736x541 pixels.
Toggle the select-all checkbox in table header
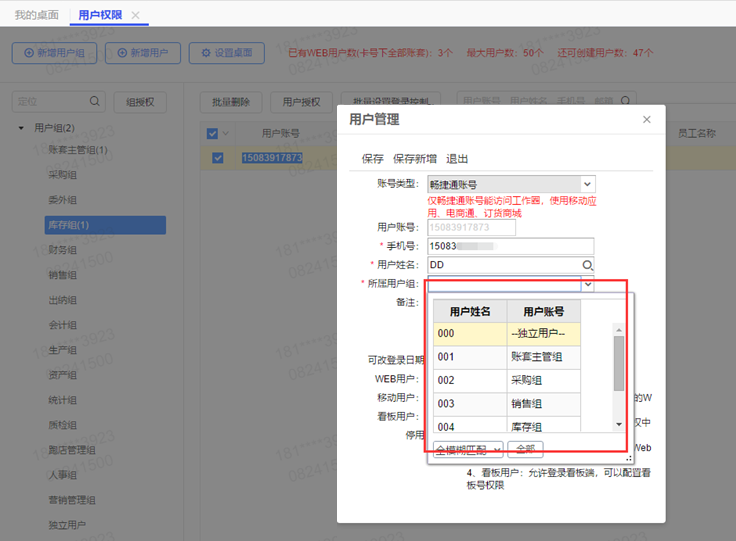[x=212, y=133]
